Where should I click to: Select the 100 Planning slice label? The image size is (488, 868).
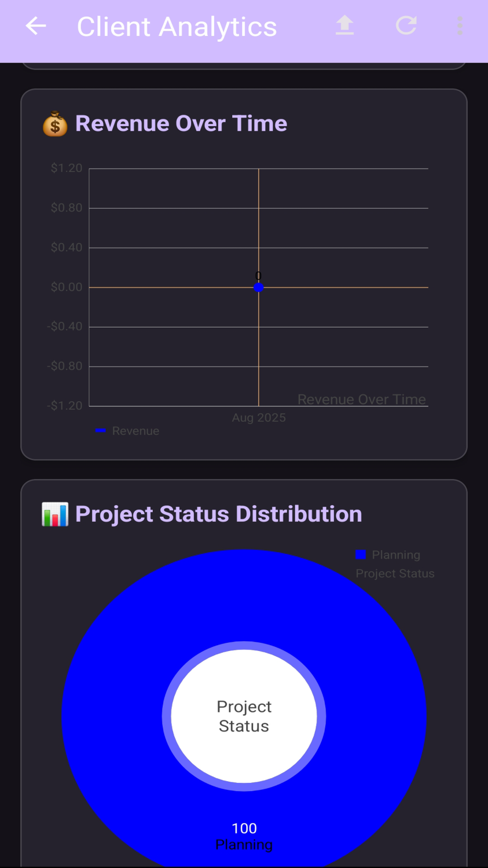[244, 837]
